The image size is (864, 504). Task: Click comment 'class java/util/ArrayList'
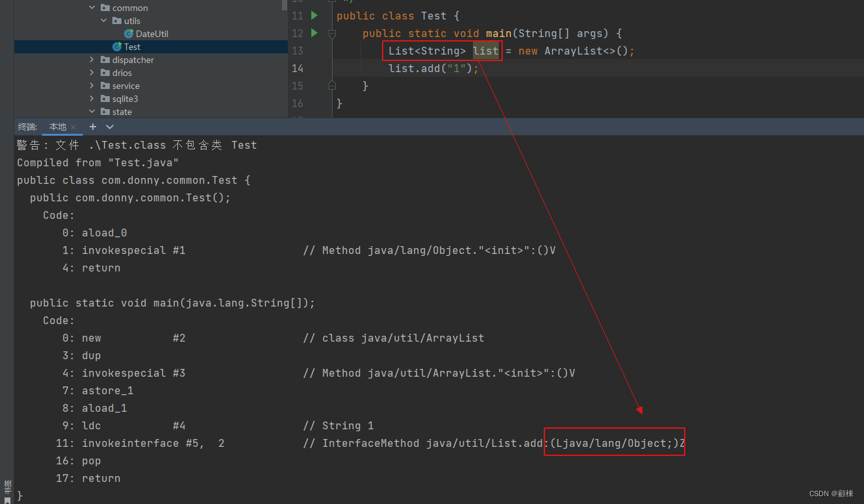[x=403, y=338]
